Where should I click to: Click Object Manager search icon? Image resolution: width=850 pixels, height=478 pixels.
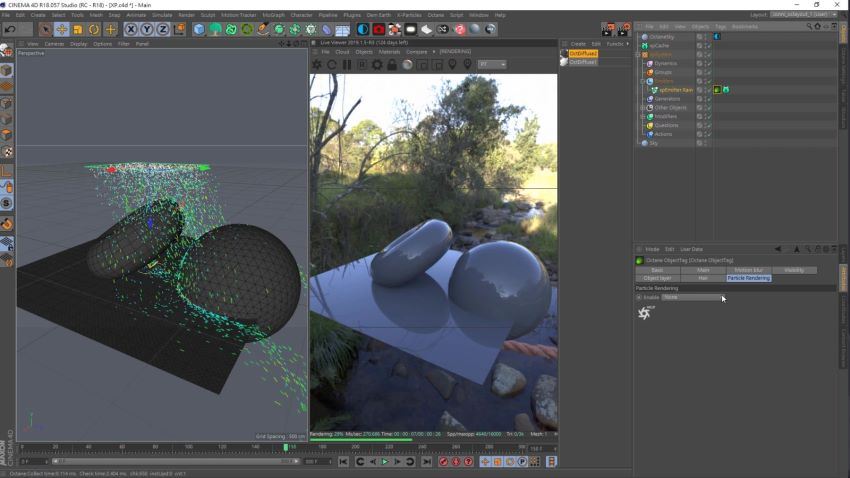click(809, 26)
